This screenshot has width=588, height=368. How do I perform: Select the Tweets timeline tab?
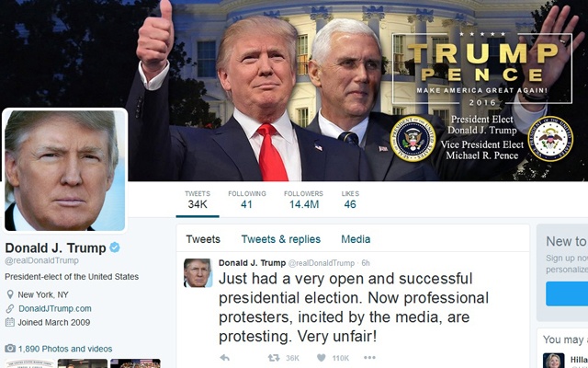203,239
